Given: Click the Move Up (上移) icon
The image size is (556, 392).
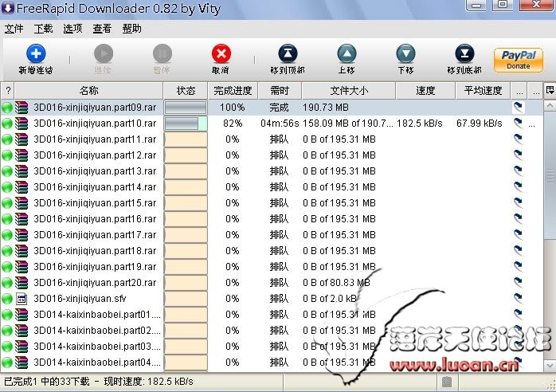Looking at the screenshot, I should (x=347, y=53).
